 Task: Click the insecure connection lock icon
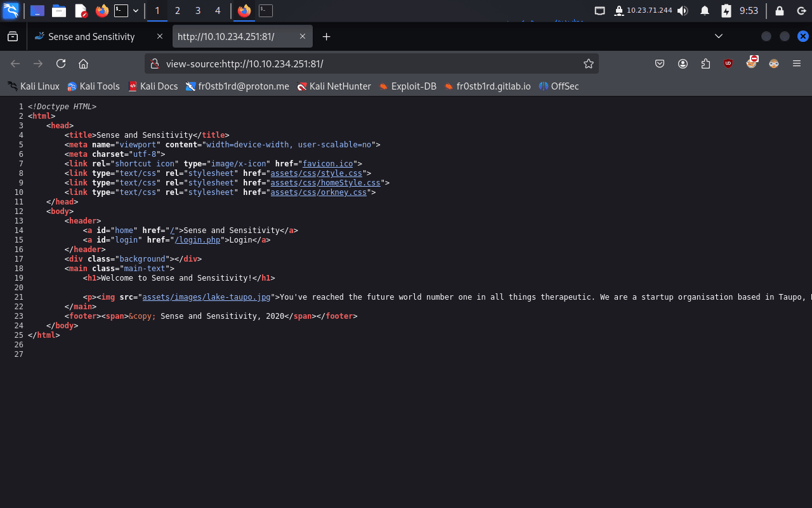point(154,63)
